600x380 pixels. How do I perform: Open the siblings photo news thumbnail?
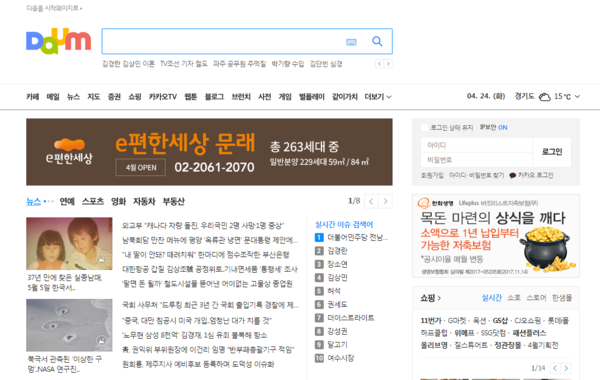coord(69,243)
